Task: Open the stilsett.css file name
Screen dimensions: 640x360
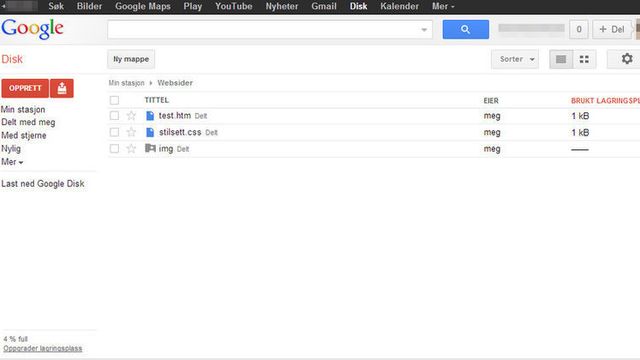Action: coord(180,132)
